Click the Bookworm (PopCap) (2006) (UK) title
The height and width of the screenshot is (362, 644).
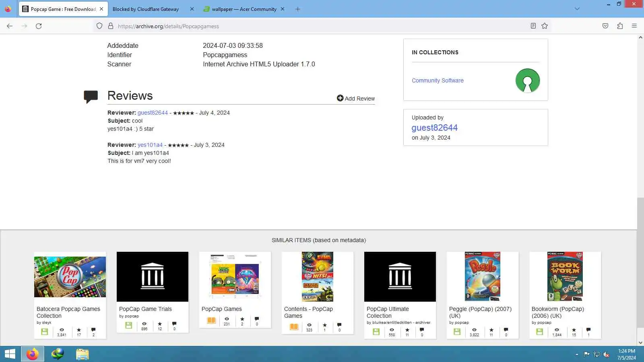click(557, 313)
